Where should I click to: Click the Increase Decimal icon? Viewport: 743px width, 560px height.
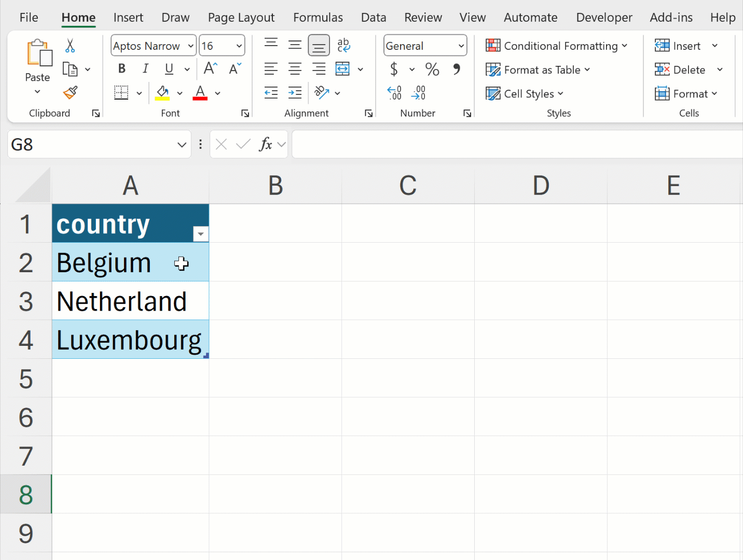click(x=394, y=92)
